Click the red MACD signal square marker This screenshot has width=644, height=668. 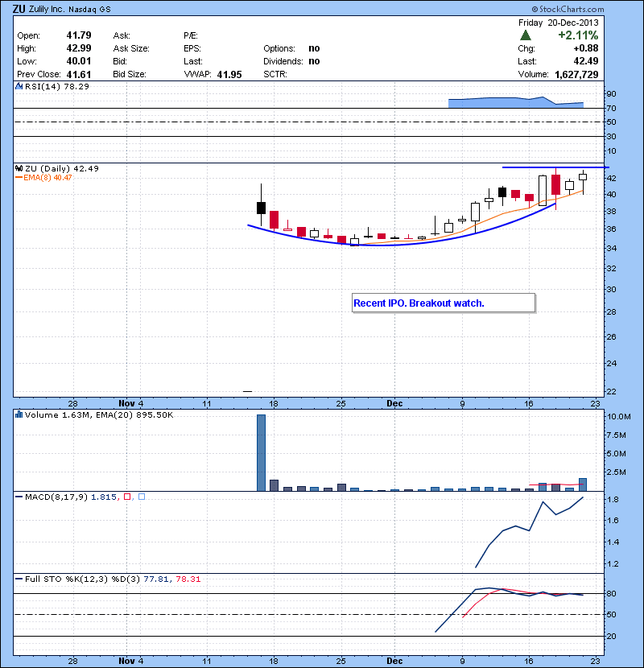[127, 497]
